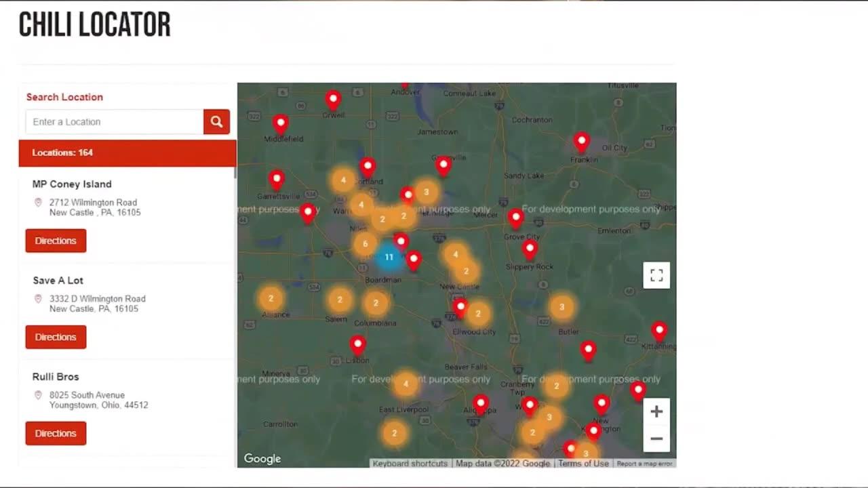The width and height of the screenshot is (868, 488).
Task: Select the red pin near Slippery Rock
Action: point(530,250)
